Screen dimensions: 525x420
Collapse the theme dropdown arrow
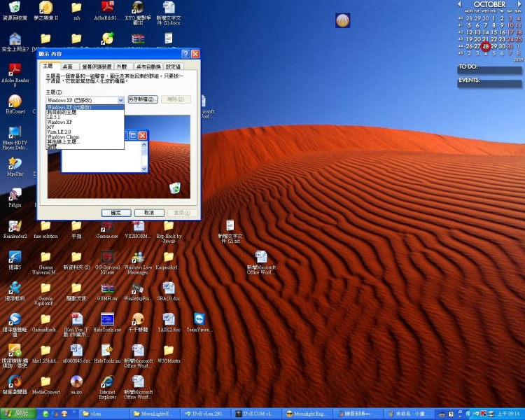[x=120, y=100]
